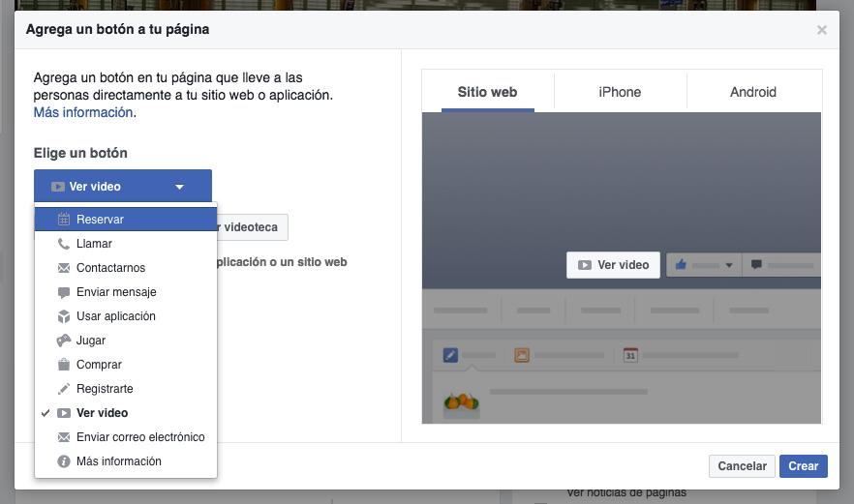Screen dimensions: 854x504
Task: Click the blue pencil status icon in the preview
Action: [450, 355]
